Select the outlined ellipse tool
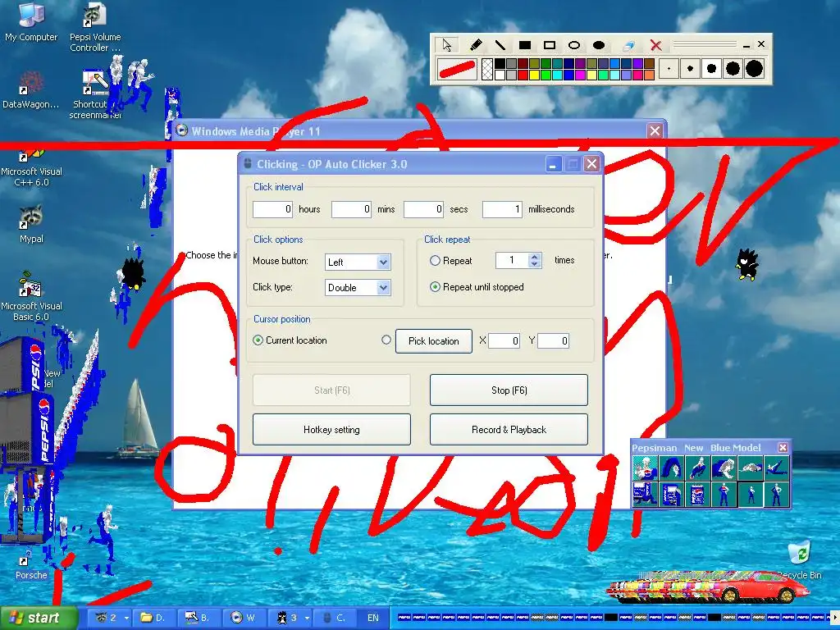 pos(573,45)
